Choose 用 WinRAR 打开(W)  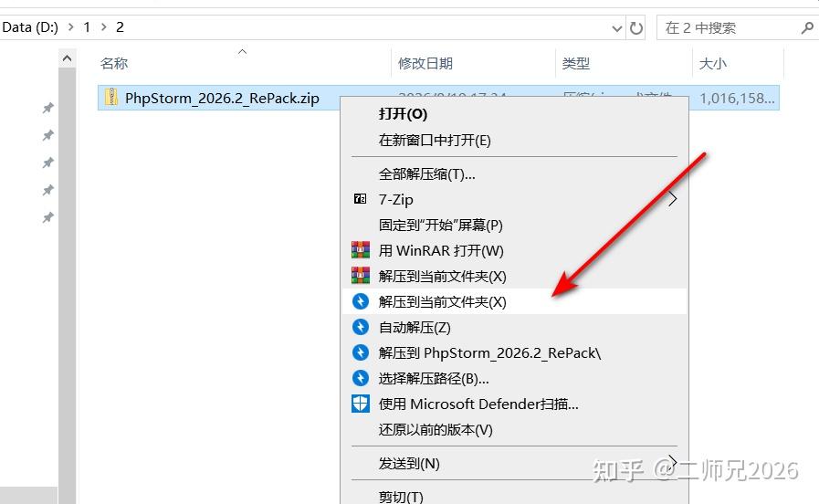[514, 250]
